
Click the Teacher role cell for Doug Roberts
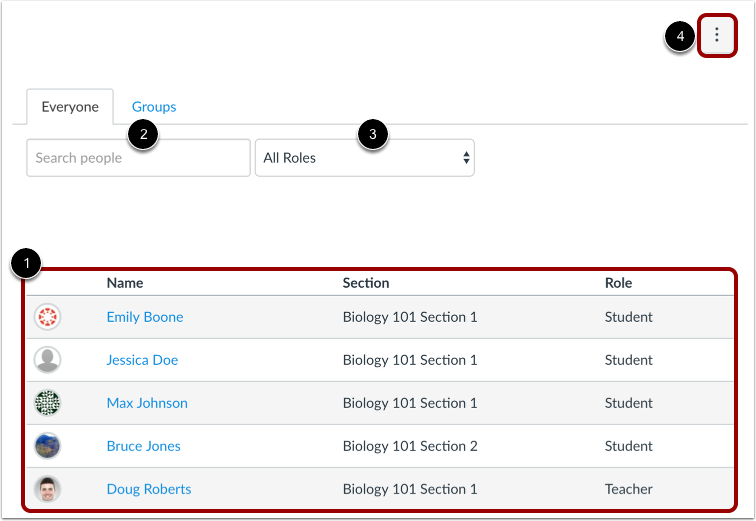click(629, 489)
